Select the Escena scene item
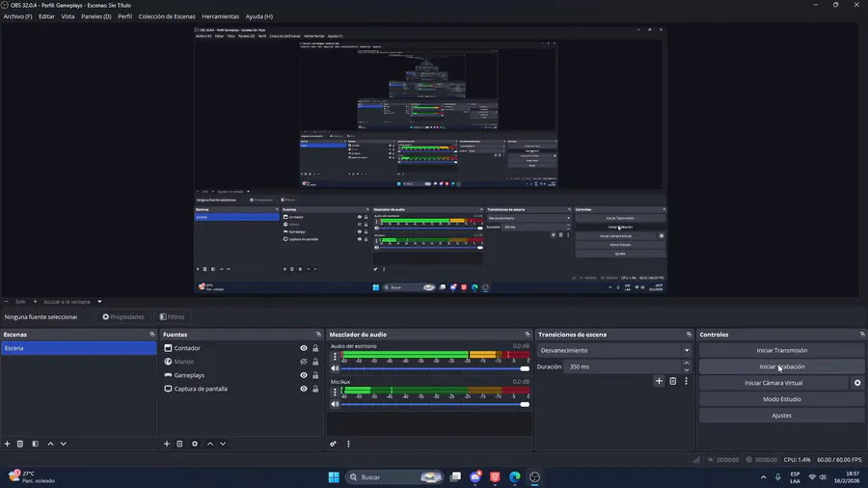The height and width of the screenshot is (488, 868). 79,348
